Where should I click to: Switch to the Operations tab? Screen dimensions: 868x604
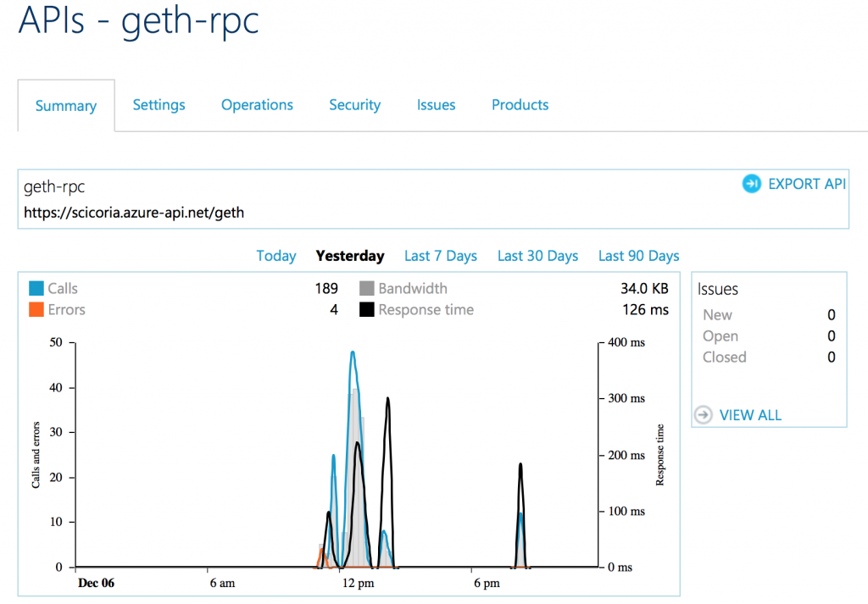[x=257, y=104]
